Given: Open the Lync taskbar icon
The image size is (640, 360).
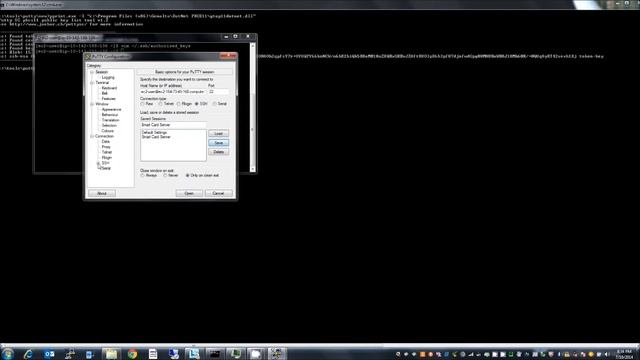Looking at the screenshot, I should coord(193,354).
